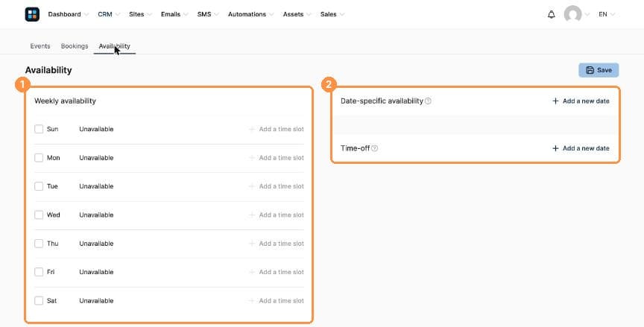Switch to the Events tab
The width and height of the screenshot is (644, 327).
point(40,46)
